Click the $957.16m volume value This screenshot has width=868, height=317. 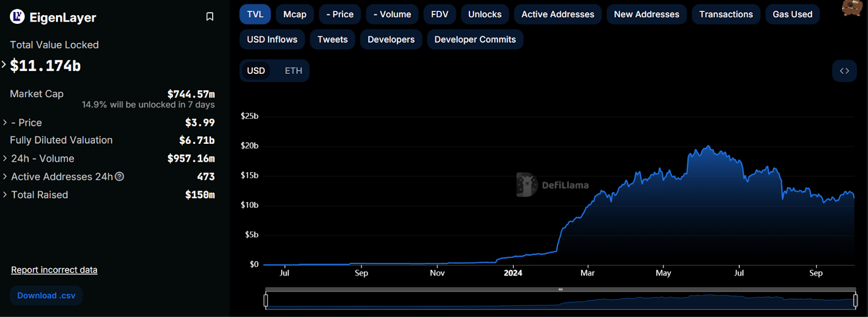(x=191, y=158)
